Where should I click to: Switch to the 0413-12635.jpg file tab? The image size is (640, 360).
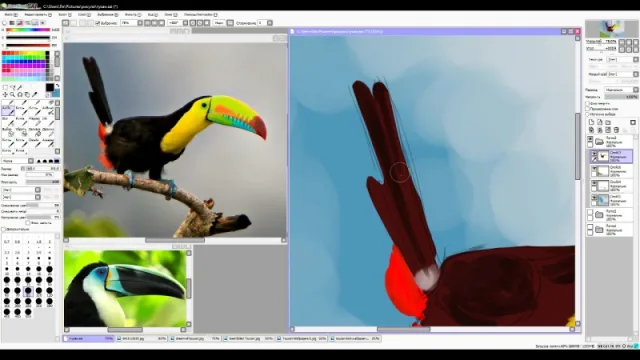click(x=142, y=339)
